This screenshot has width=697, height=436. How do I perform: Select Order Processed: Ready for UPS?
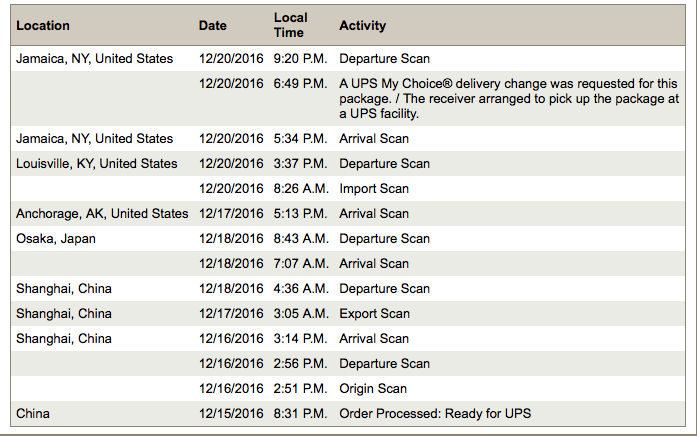(435, 414)
